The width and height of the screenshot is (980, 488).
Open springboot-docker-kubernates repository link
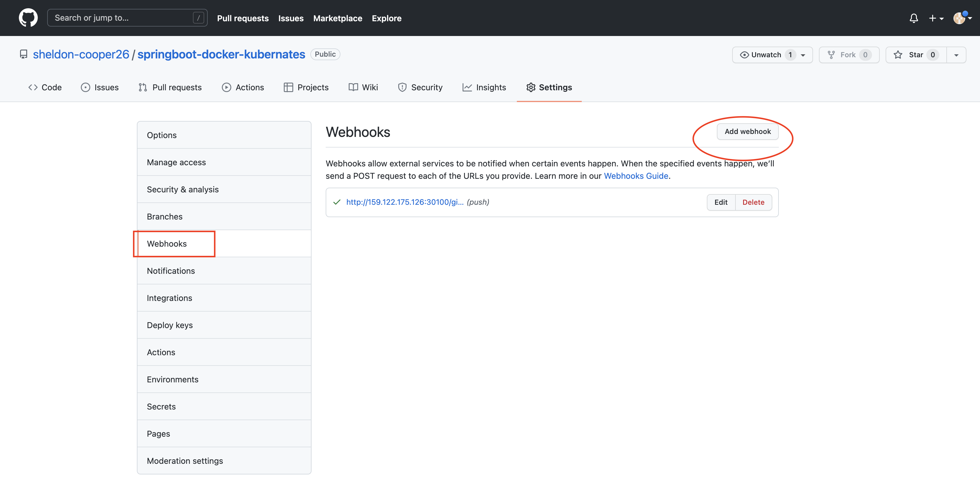point(221,54)
